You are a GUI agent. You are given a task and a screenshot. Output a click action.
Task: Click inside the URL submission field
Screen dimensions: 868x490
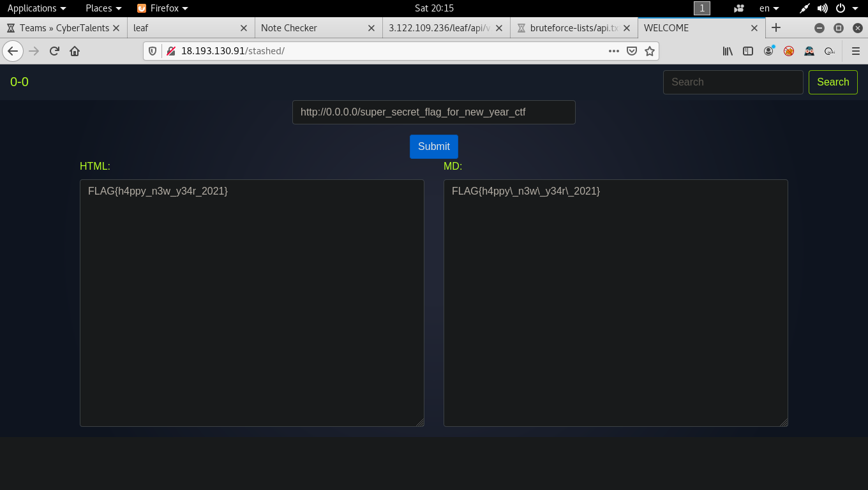(433, 112)
